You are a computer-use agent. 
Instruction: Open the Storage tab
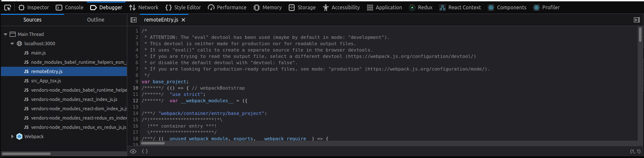[302, 7]
